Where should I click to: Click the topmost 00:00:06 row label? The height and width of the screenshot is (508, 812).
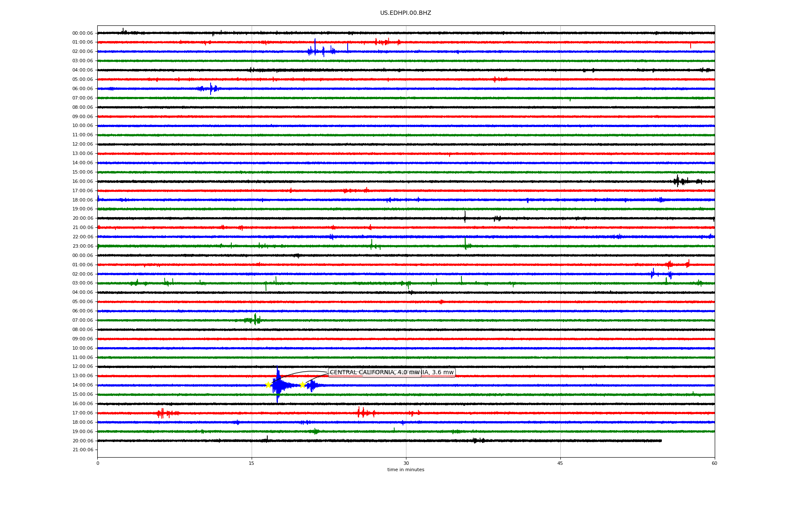click(x=82, y=33)
